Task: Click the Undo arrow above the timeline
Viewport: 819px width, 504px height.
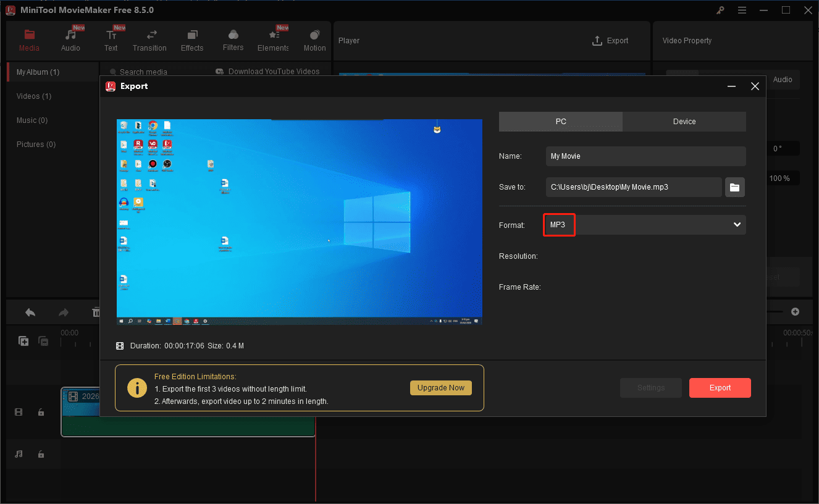Action: click(x=30, y=312)
